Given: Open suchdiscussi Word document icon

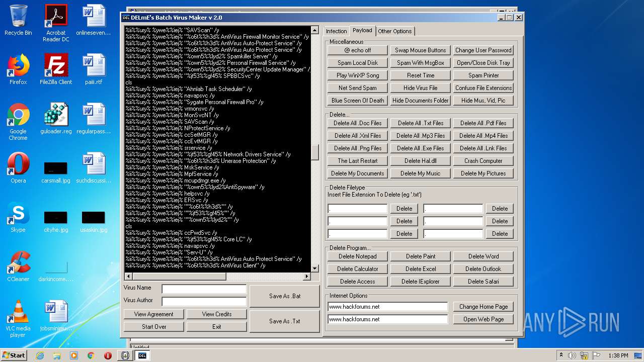Looking at the screenshot, I should point(94,168).
